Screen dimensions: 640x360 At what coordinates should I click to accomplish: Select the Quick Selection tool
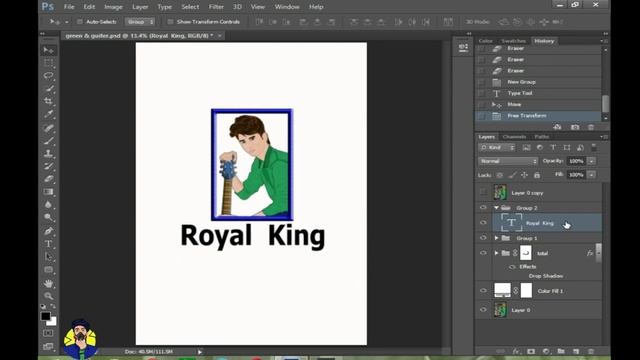pyautogui.click(x=49, y=88)
